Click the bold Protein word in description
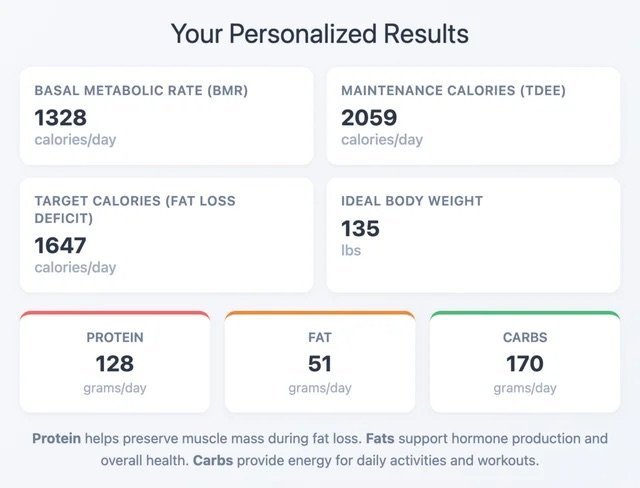The width and height of the screenshot is (640, 488). (x=56, y=439)
